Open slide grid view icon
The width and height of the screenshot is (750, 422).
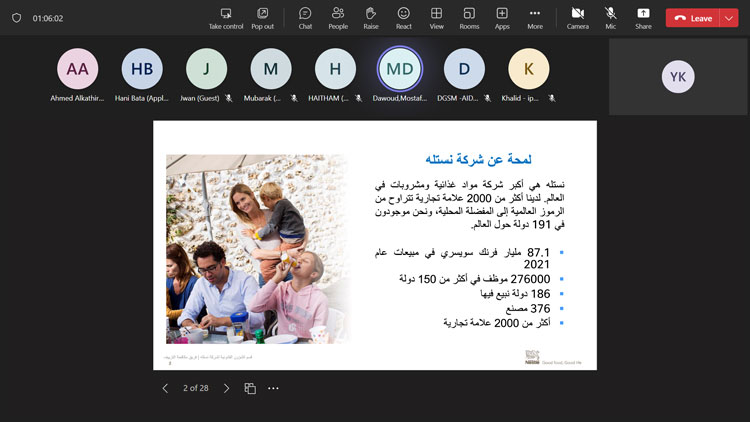pyautogui.click(x=250, y=388)
